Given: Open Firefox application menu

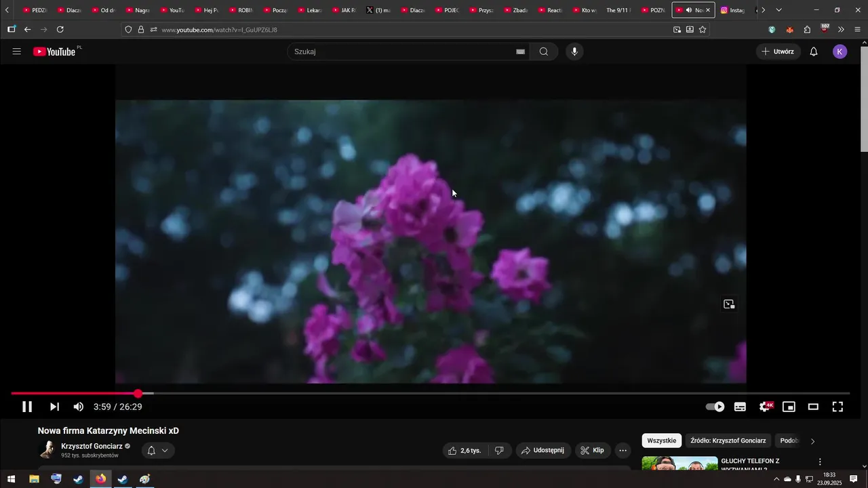Looking at the screenshot, I should (857, 29).
